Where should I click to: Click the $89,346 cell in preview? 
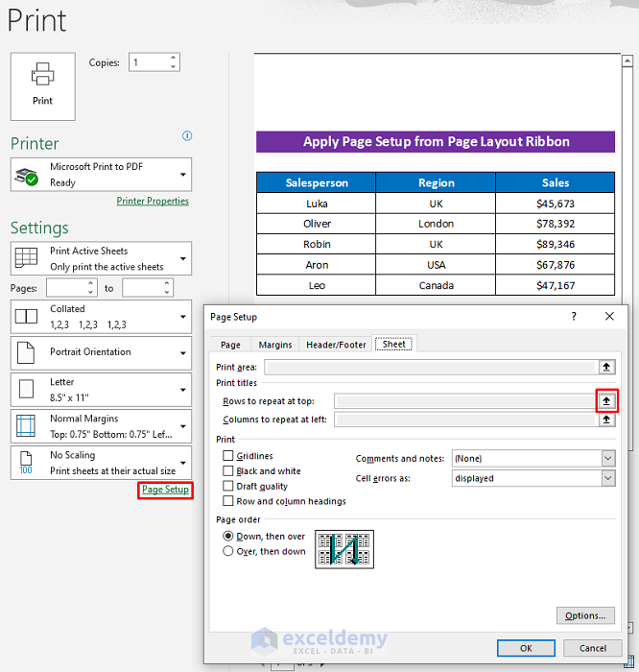tap(556, 244)
